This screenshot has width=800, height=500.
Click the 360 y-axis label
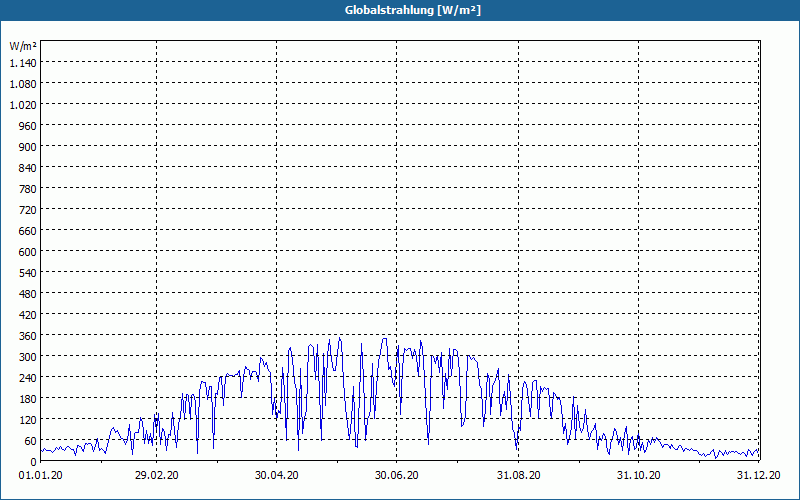tap(29, 336)
